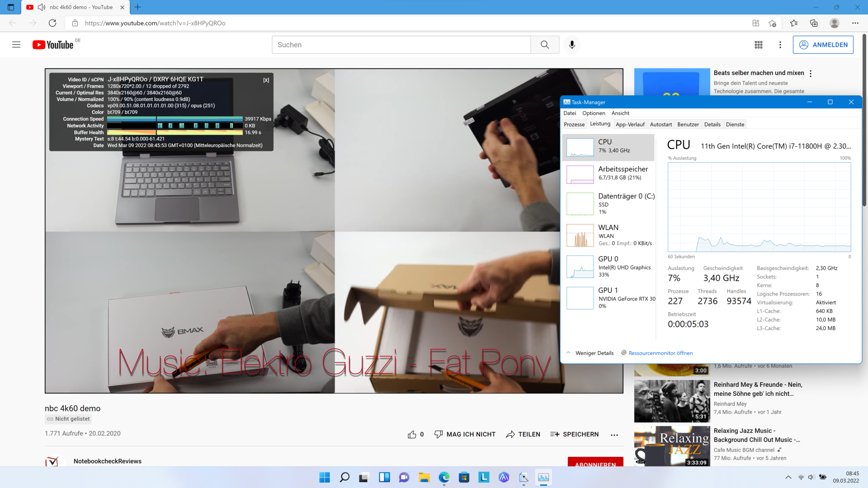The image size is (868, 488).
Task: Open browser favorites list
Action: (x=794, y=23)
